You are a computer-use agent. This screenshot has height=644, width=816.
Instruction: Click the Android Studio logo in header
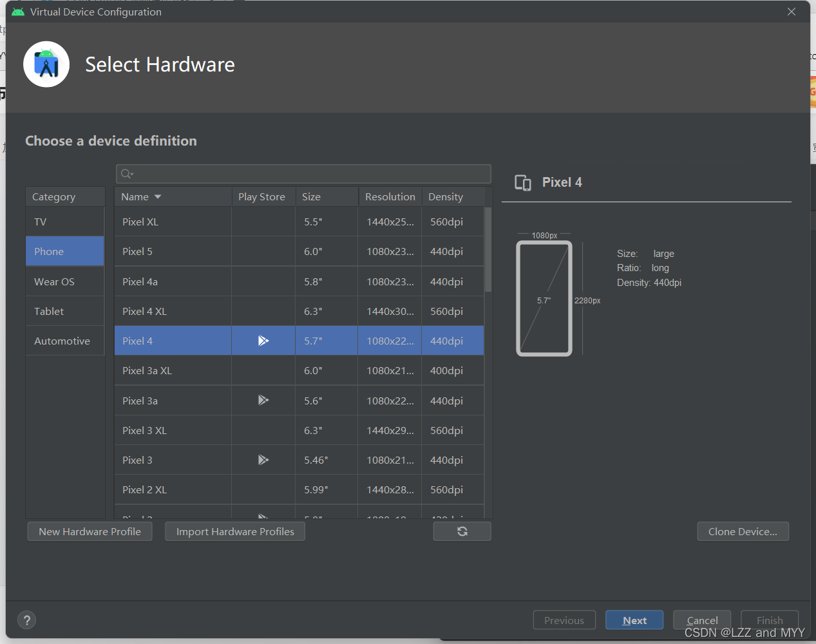tap(46, 64)
